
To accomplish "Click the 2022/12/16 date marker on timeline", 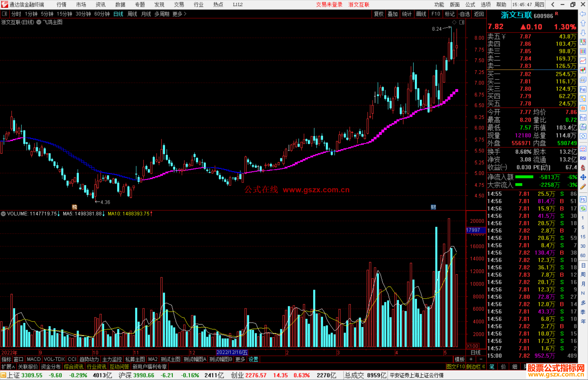I will (x=232, y=352).
